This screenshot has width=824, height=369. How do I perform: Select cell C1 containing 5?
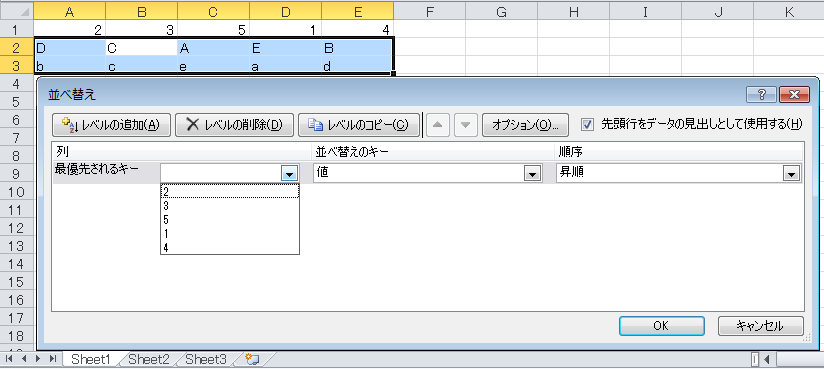[x=213, y=29]
